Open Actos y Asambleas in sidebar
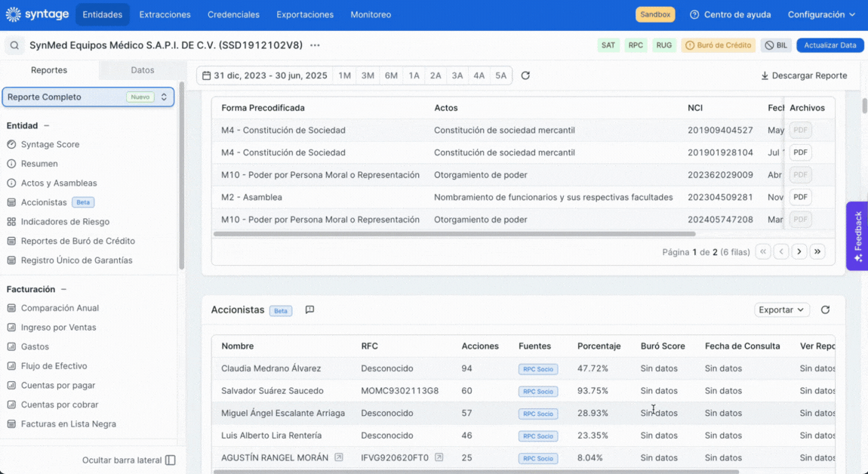This screenshot has height=474, width=868. coord(52,183)
